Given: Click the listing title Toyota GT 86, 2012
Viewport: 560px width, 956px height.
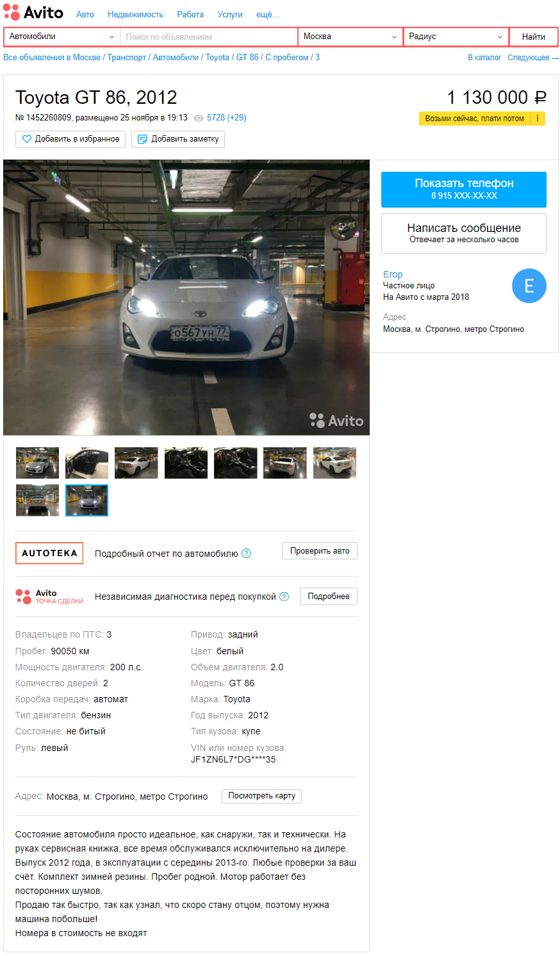Looking at the screenshot, I should (96, 97).
